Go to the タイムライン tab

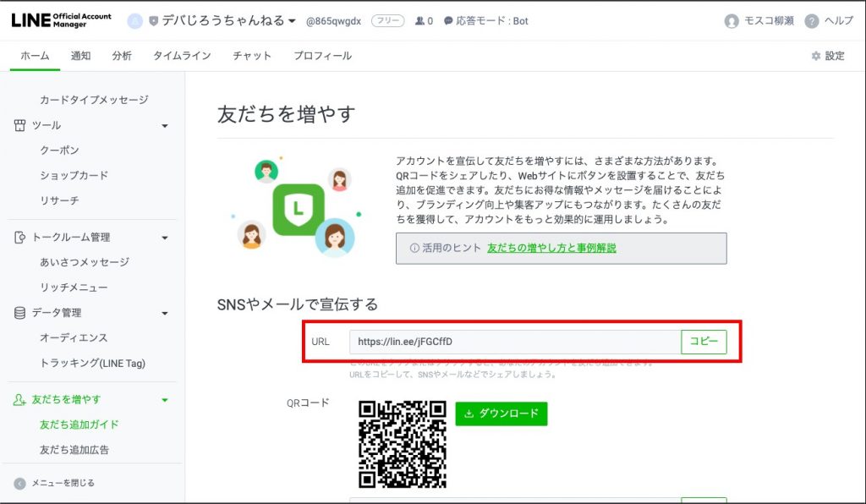click(x=183, y=56)
